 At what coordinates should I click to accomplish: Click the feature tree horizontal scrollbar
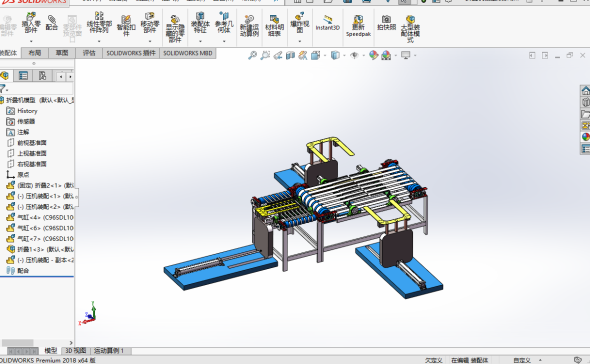pos(18,343)
